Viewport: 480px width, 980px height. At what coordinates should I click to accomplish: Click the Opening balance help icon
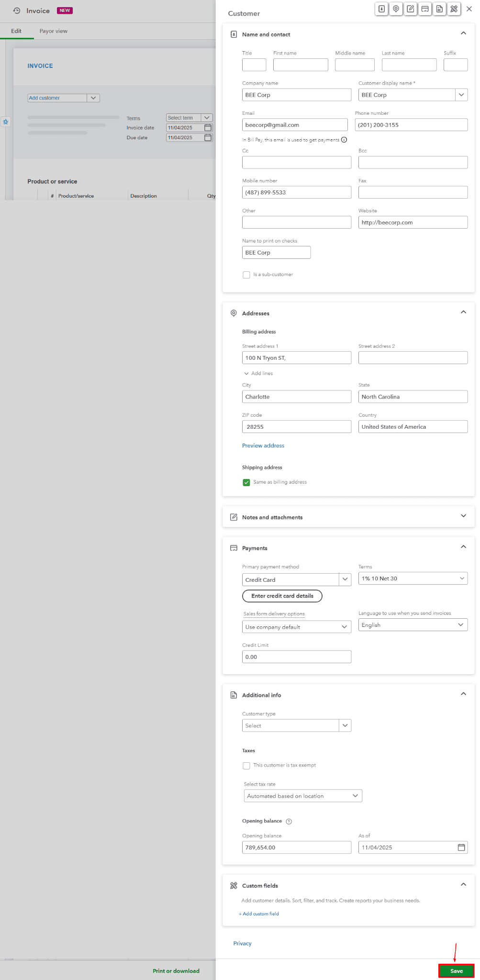(289, 821)
